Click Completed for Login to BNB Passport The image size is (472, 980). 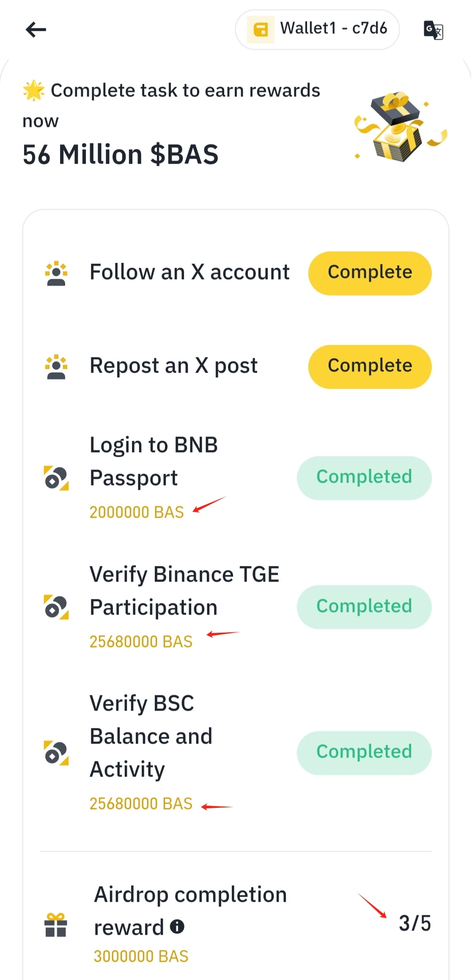[x=364, y=478]
